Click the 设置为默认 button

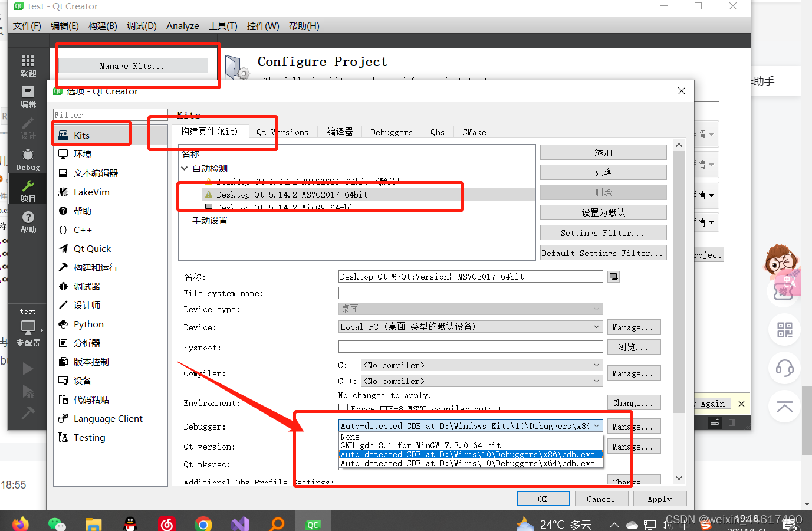[x=603, y=212]
